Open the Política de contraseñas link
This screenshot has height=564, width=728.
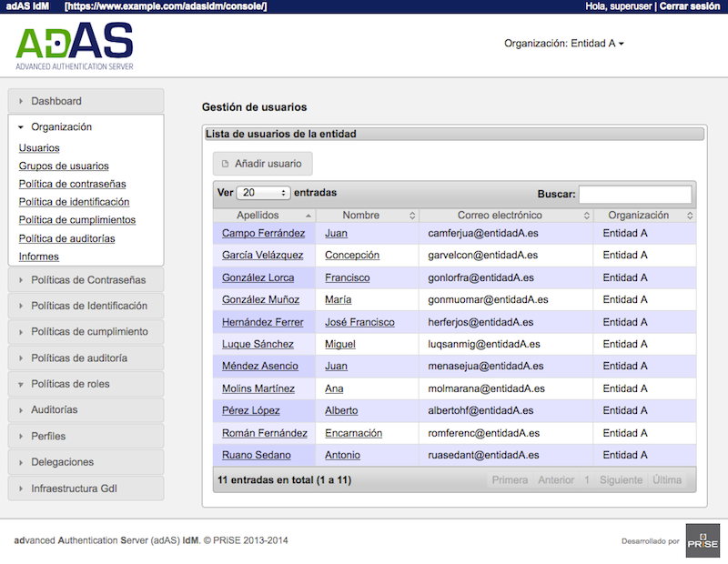(x=73, y=184)
